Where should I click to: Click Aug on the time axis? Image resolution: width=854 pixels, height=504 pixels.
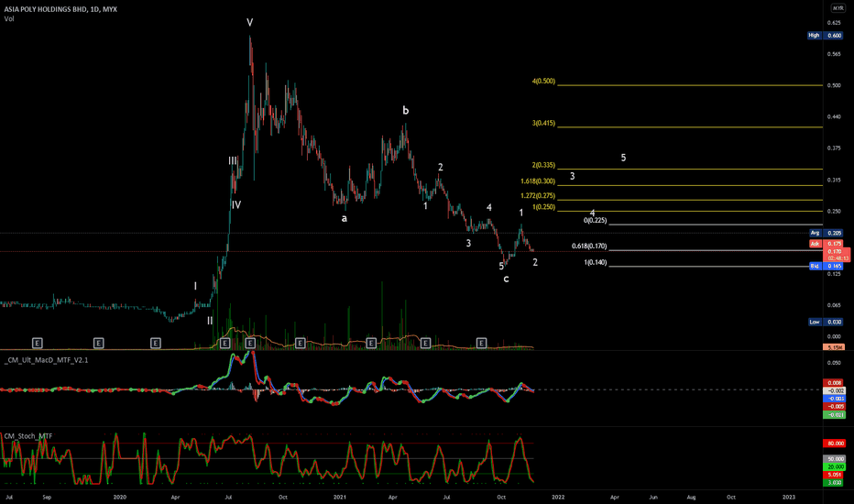tap(691, 497)
